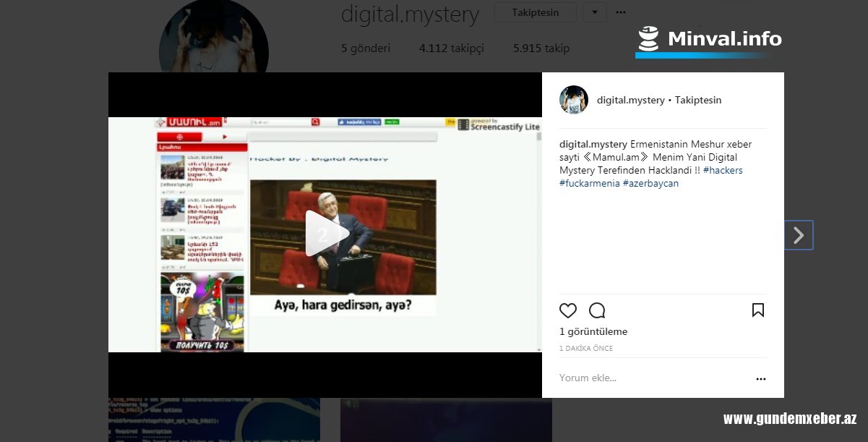Open the bottom middle post thumbnail

446,420
